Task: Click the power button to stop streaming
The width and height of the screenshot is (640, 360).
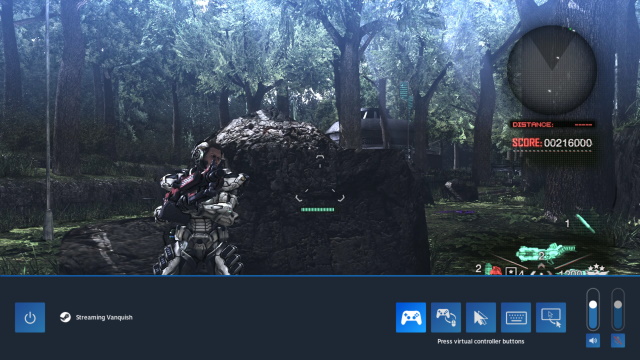Action: [30, 317]
